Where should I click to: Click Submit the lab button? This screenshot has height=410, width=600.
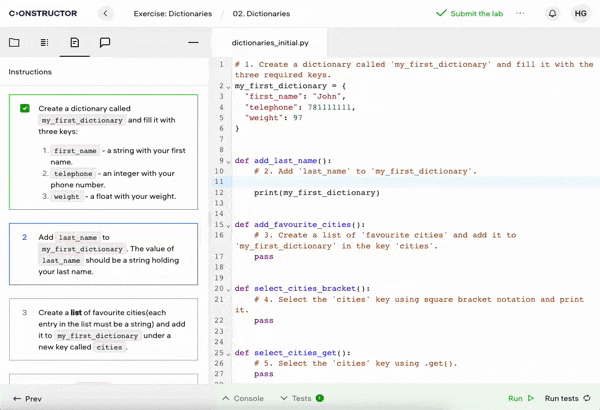pos(469,14)
